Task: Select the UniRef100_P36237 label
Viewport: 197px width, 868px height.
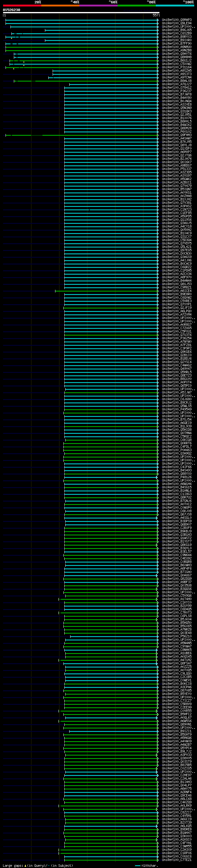Action: pos(176,91)
